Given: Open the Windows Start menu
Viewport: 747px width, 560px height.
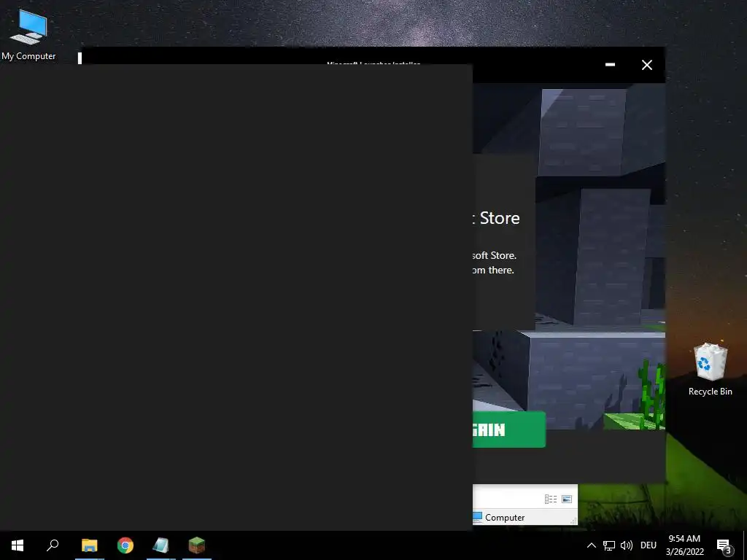Looking at the screenshot, I should 18,545.
